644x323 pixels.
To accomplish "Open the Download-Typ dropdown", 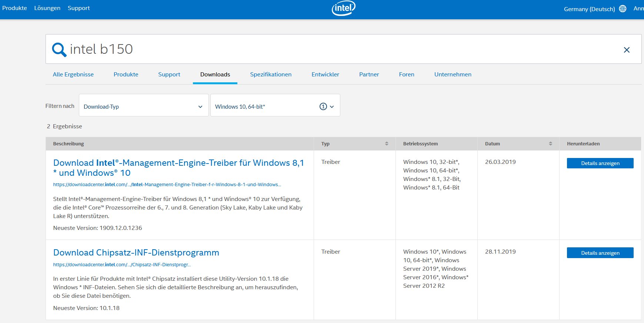I will tap(144, 105).
